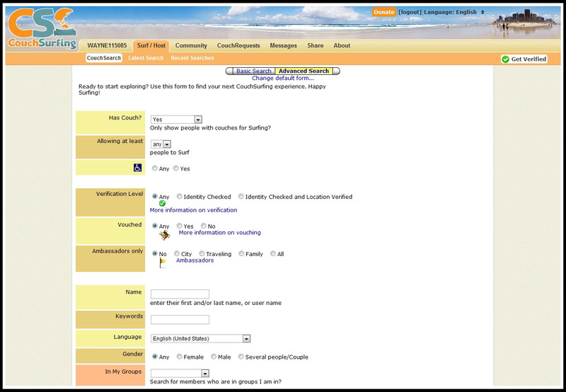Focus the Keywords input field

[180, 319]
